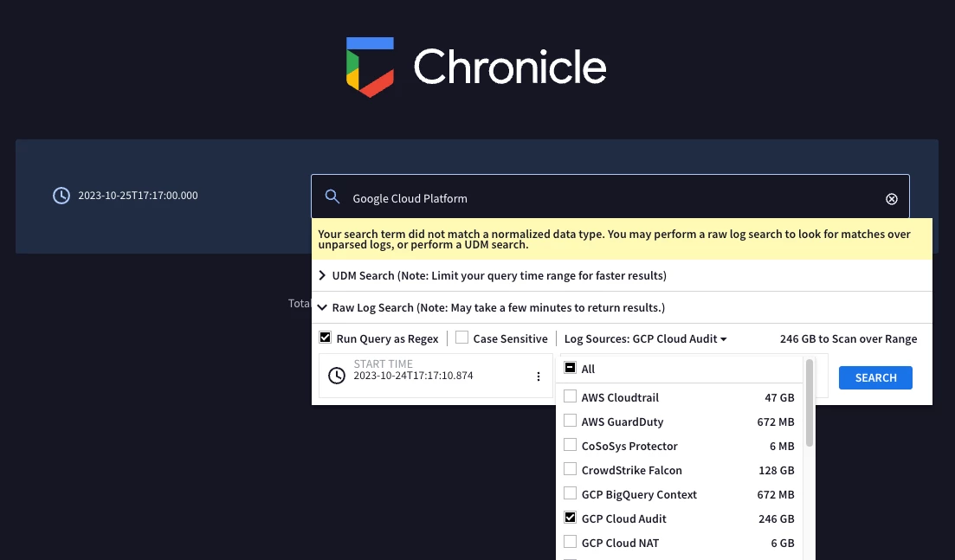The image size is (955, 560).
Task: Check the CrowdStrike Falcon source
Action: pyautogui.click(x=570, y=469)
